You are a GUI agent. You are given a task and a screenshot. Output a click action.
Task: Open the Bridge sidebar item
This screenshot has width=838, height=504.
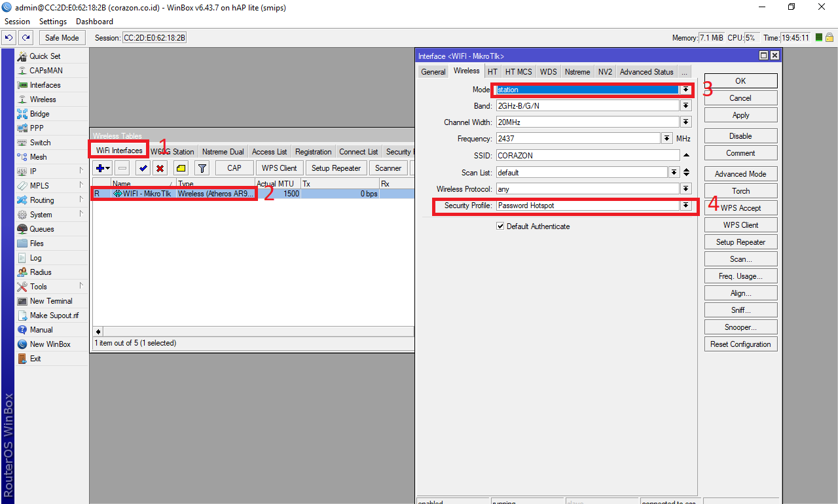pos(39,114)
